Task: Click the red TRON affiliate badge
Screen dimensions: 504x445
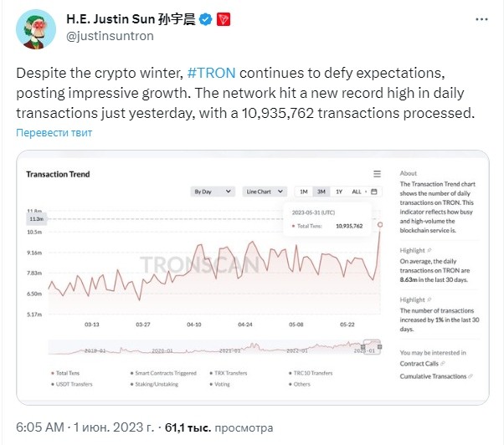Action: tap(224, 19)
